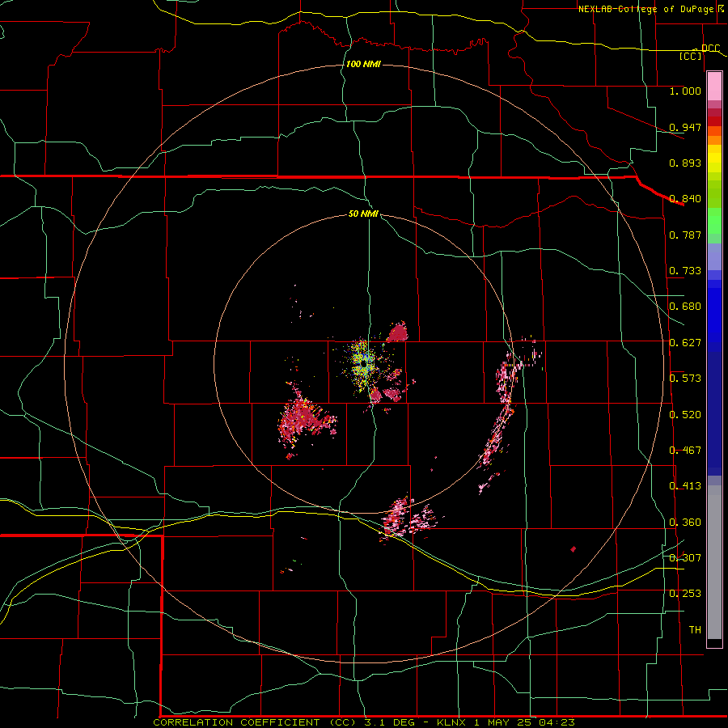This screenshot has width=728, height=728.
Task: Click the 0.840 color scale value
Action: pyautogui.click(x=685, y=199)
